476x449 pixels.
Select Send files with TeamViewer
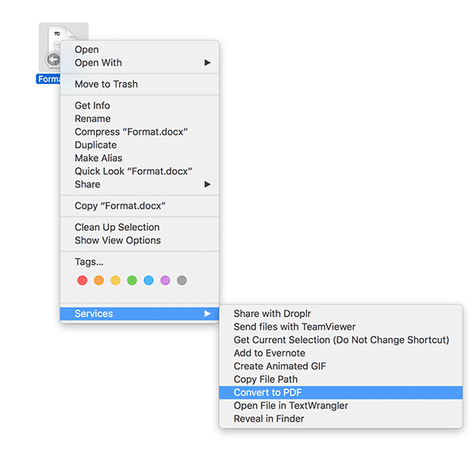[341, 327]
